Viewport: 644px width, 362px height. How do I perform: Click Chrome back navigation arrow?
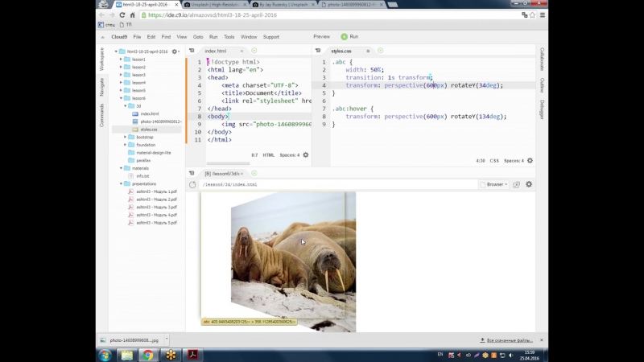pos(101,15)
